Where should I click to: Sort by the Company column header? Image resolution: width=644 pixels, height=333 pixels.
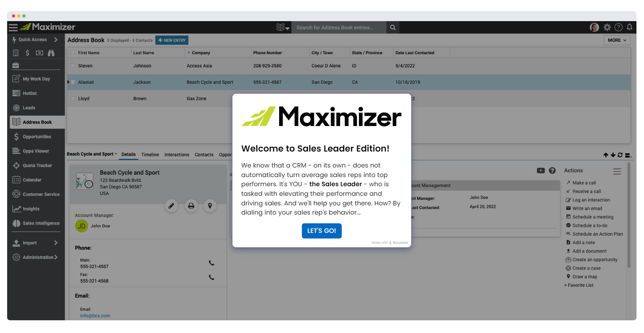tap(201, 53)
